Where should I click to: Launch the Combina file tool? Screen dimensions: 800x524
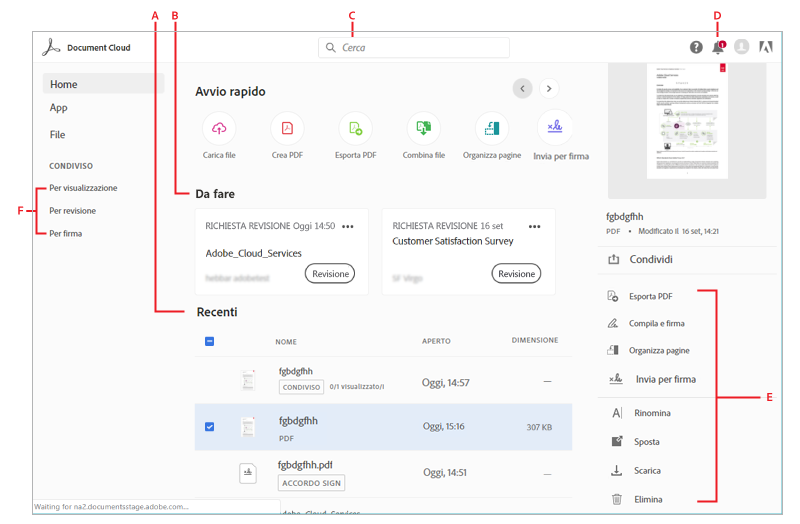pos(423,128)
